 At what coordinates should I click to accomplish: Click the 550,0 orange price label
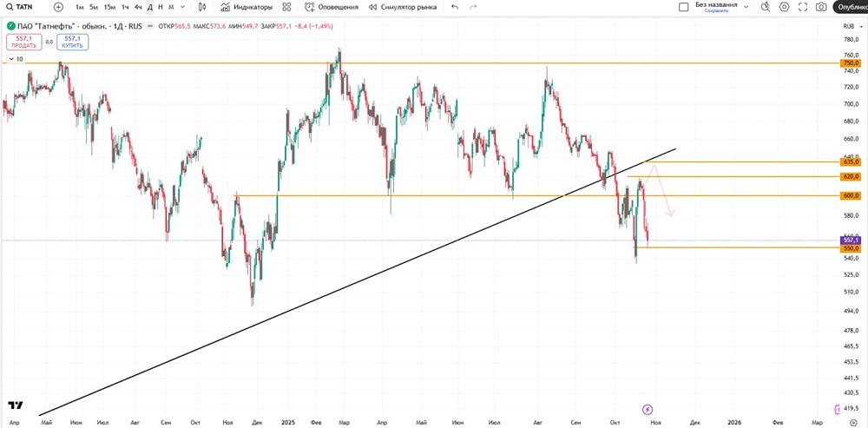(x=851, y=248)
